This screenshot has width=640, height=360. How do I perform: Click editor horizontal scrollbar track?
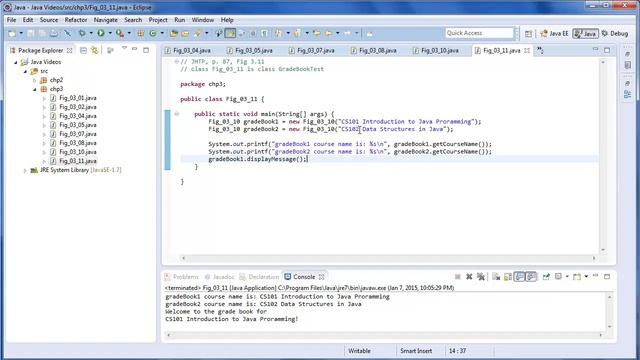pos(388,258)
